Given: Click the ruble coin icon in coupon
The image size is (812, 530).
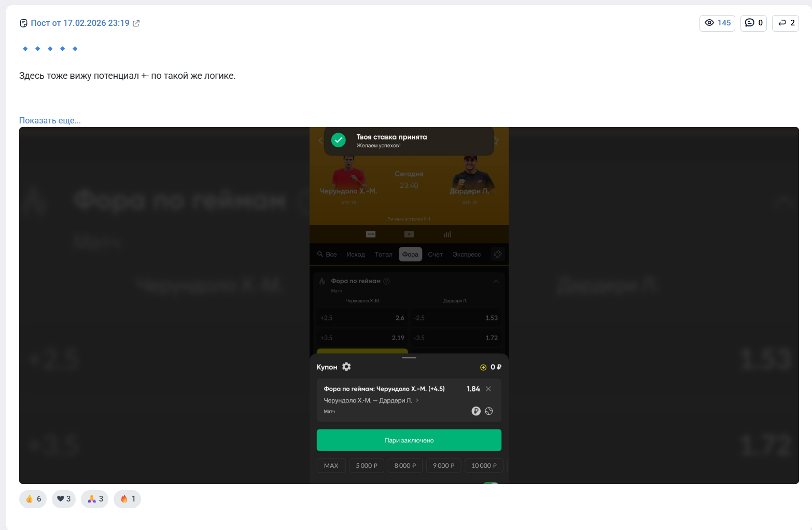Looking at the screenshot, I should (x=476, y=411).
